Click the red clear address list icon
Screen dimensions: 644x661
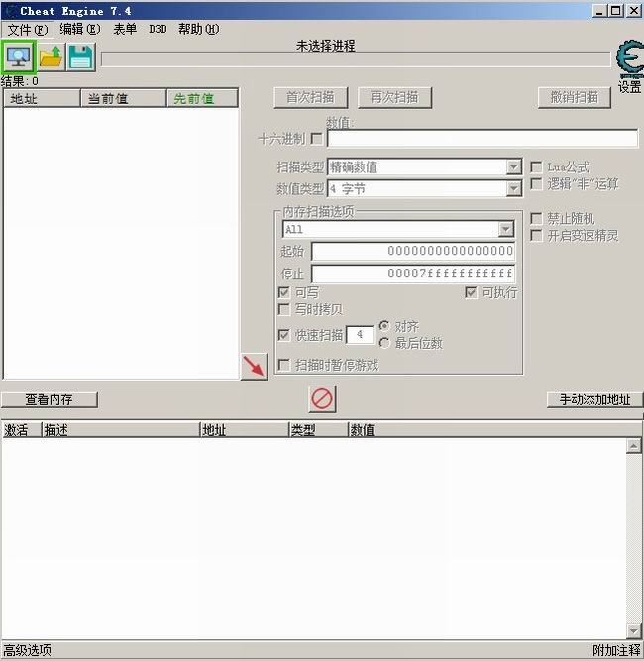click(322, 398)
